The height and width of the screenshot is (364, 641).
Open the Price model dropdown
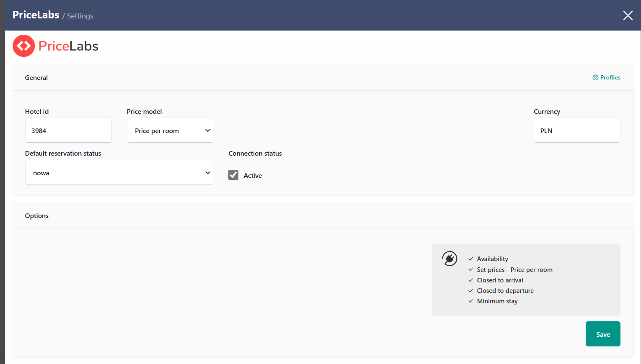click(170, 130)
